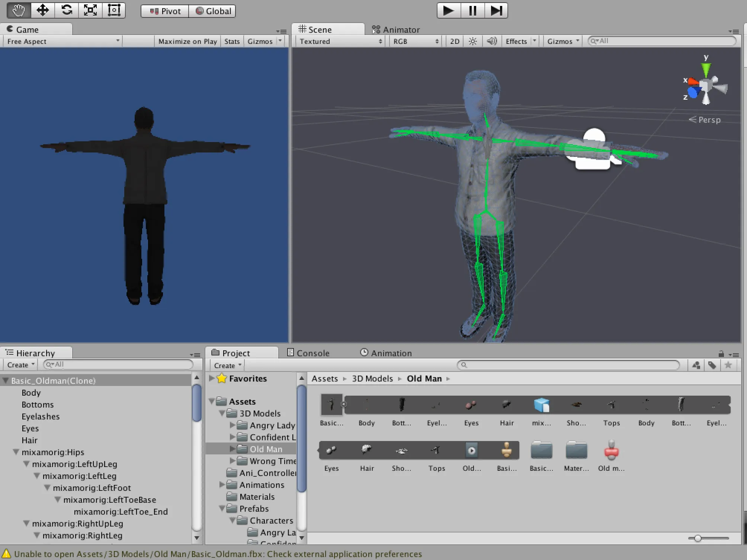747x560 pixels.
Task: Toggle Persp projection label
Action: pyautogui.click(x=705, y=120)
